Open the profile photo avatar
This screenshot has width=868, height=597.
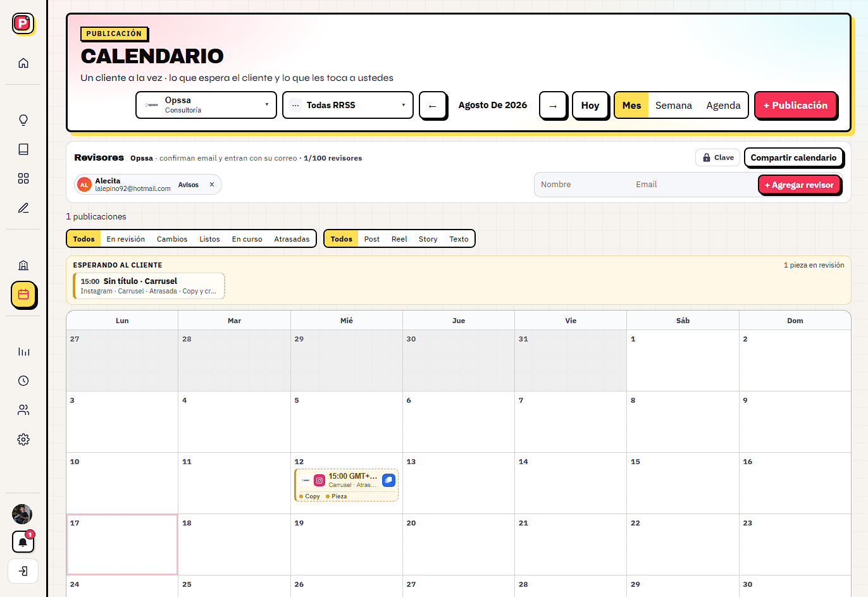pyautogui.click(x=22, y=514)
